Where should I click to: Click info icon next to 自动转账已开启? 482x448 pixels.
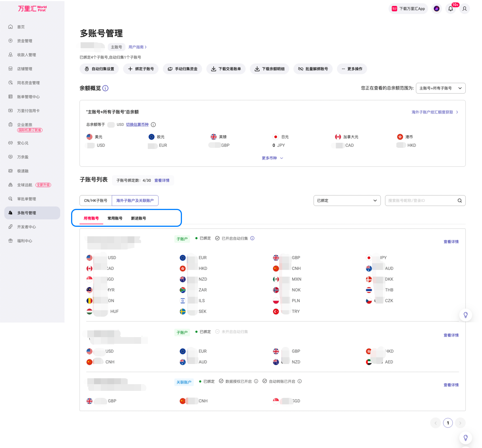[300, 381]
